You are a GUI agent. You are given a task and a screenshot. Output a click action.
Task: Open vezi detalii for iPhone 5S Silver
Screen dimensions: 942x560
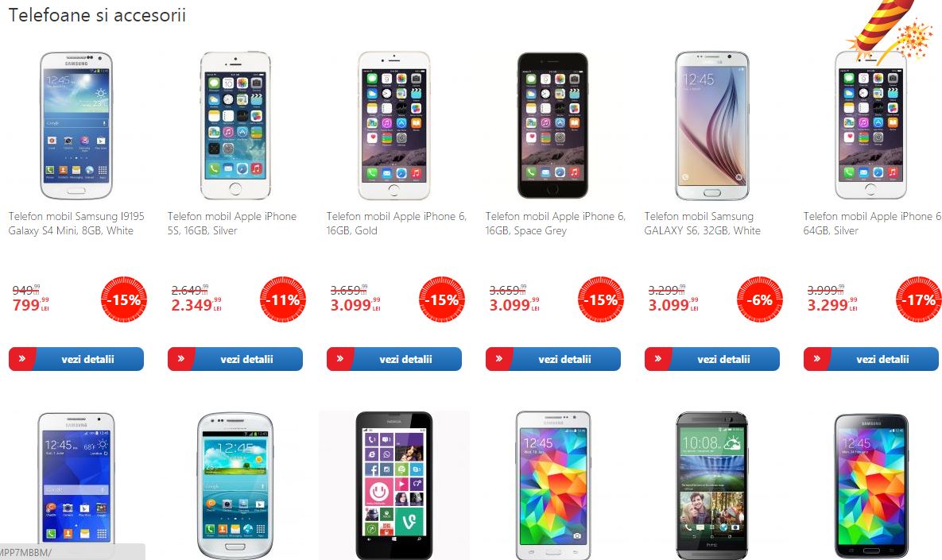click(235, 359)
